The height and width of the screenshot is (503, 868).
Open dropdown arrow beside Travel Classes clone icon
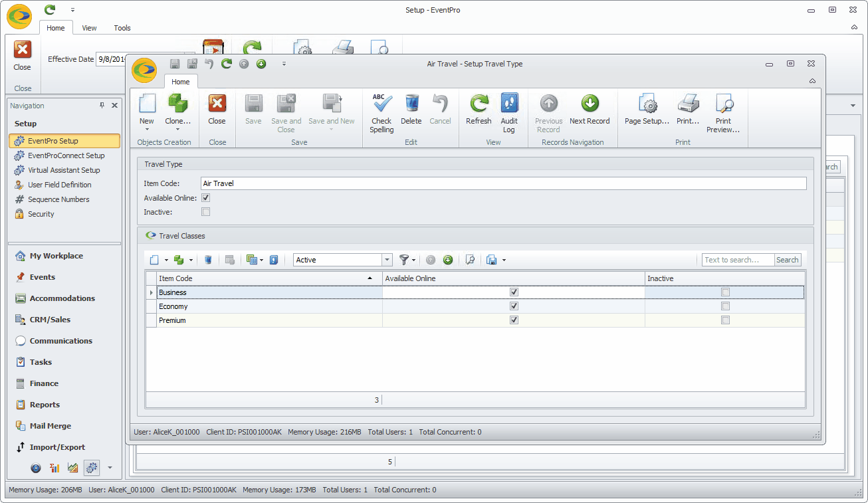pyautogui.click(x=191, y=260)
